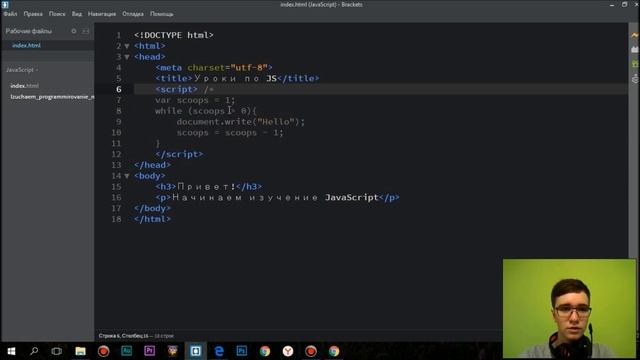Click the Brackets taskbar icon
This screenshot has height=360, width=640.
[x=196, y=351]
